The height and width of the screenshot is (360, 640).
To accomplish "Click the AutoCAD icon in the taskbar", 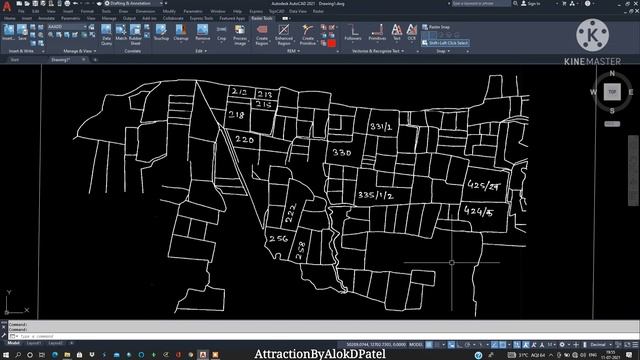I will pos(203,355).
